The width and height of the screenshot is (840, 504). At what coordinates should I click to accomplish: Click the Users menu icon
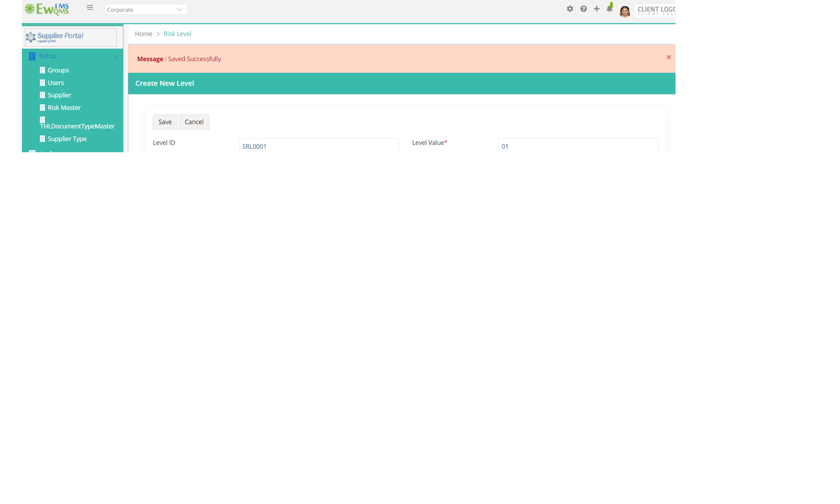coord(42,83)
